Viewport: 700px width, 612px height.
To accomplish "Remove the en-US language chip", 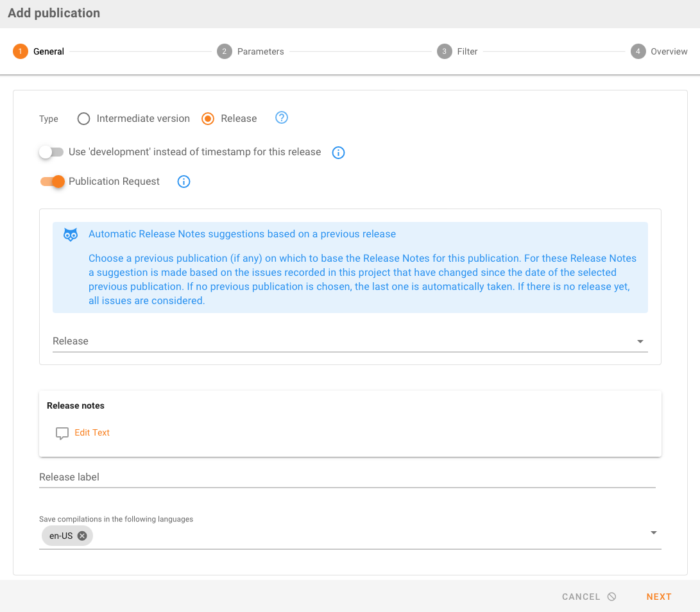I will (82, 536).
